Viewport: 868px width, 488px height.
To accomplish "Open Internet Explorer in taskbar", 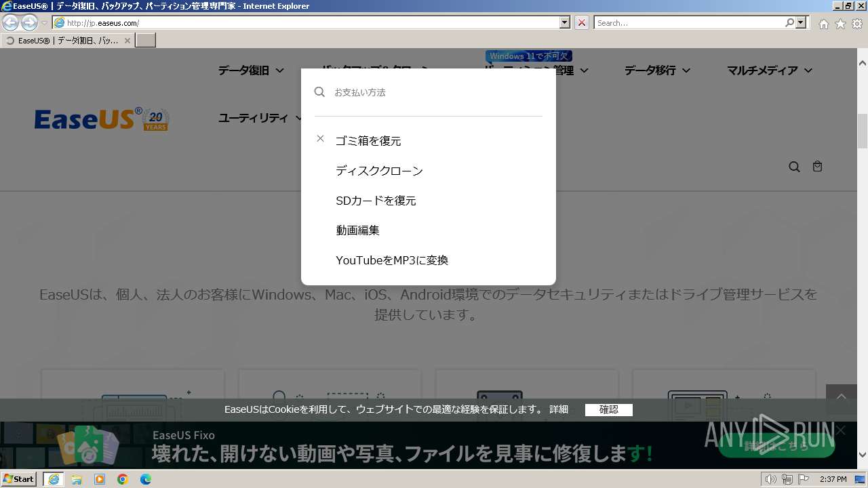I will coord(54,479).
